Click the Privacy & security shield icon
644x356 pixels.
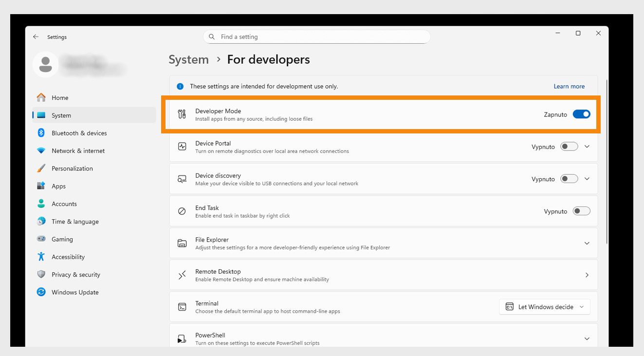41,275
